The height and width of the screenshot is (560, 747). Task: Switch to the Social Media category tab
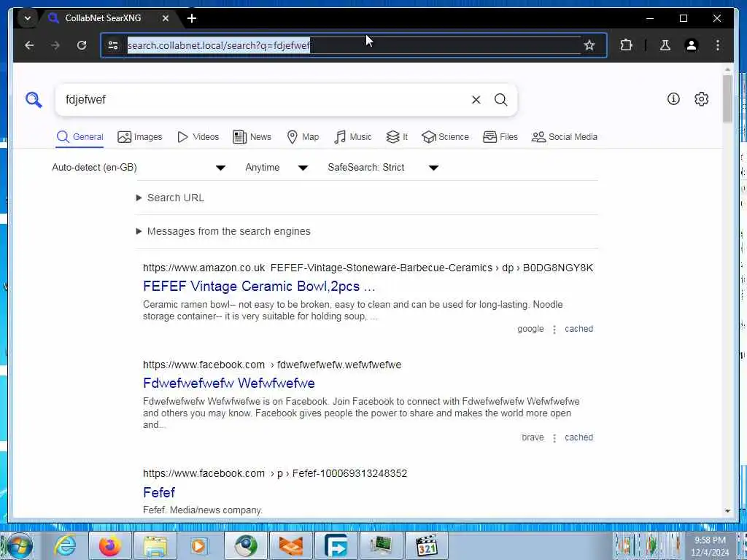pyautogui.click(x=564, y=137)
